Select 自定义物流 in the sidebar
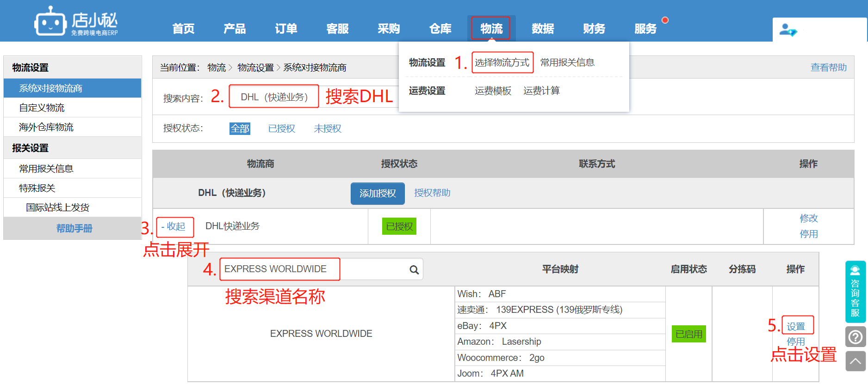This screenshot has height=384, width=868. [72, 108]
